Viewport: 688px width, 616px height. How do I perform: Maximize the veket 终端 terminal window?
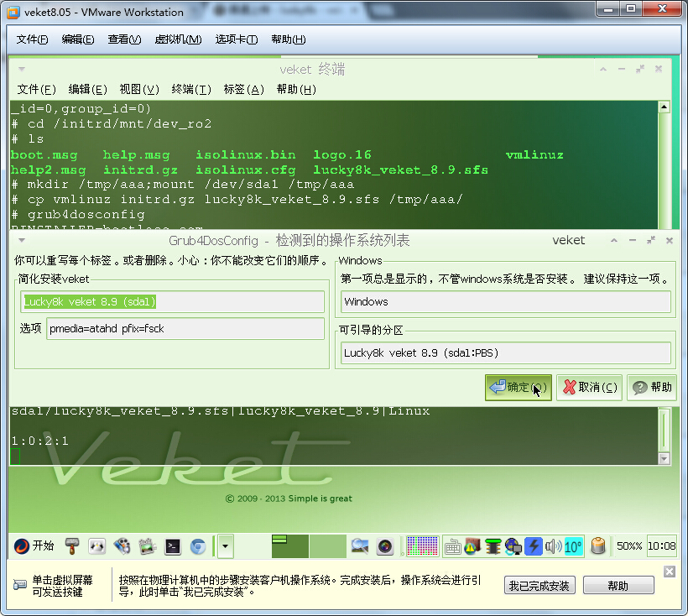click(640, 69)
